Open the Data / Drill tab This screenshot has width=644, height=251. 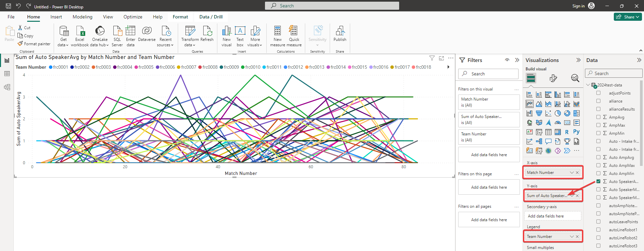pyautogui.click(x=211, y=17)
